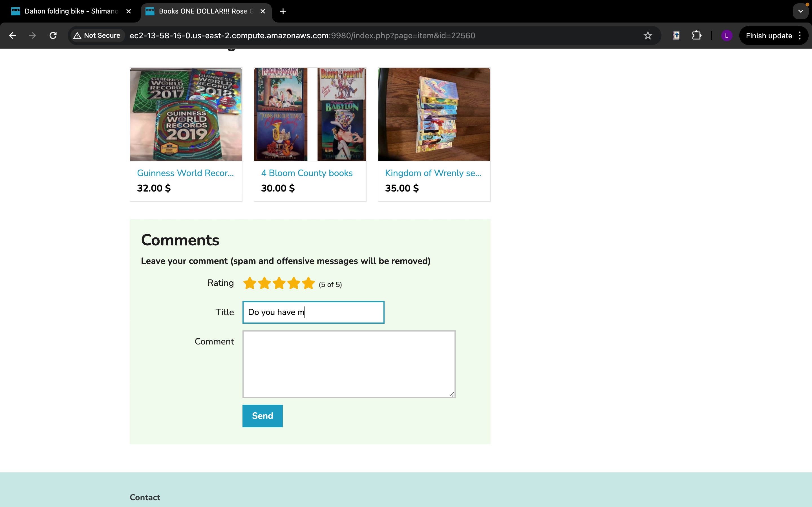
Task: Open the purple L profile avatar
Action: (727, 35)
